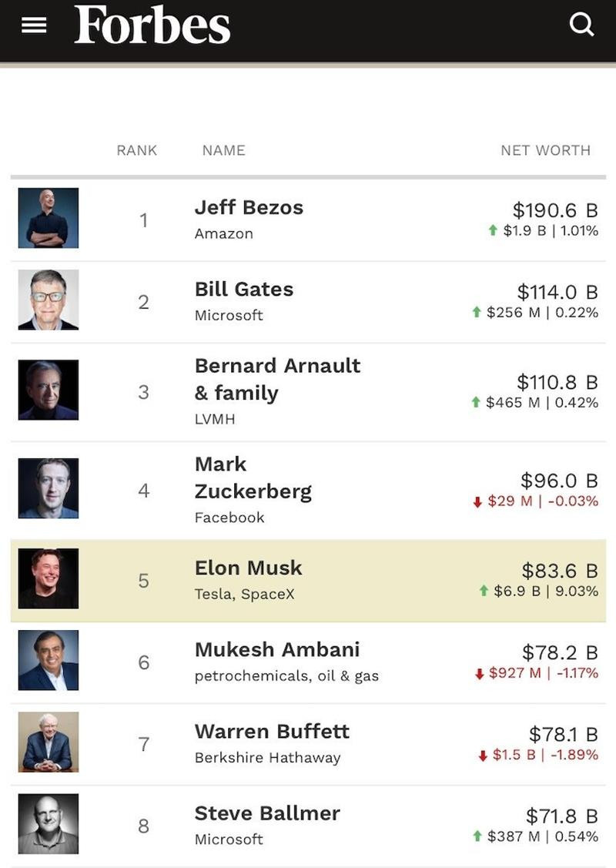616x868 pixels.
Task: Click the search magnifier icon
Action: pyautogui.click(x=581, y=25)
